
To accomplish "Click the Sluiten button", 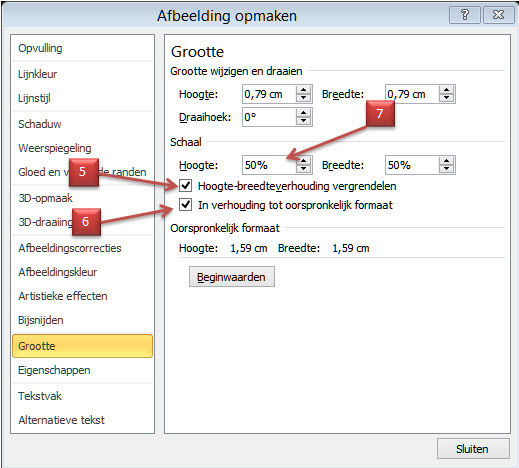I will (x=473, y=449).
